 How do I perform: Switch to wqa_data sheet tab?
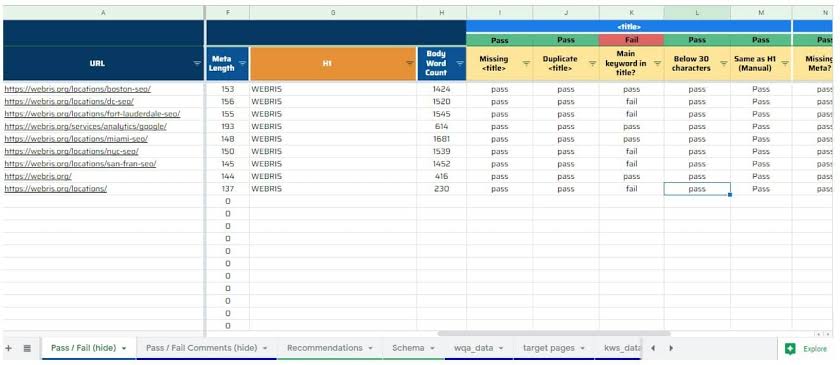pyautogui.click(x=474, y=348)
